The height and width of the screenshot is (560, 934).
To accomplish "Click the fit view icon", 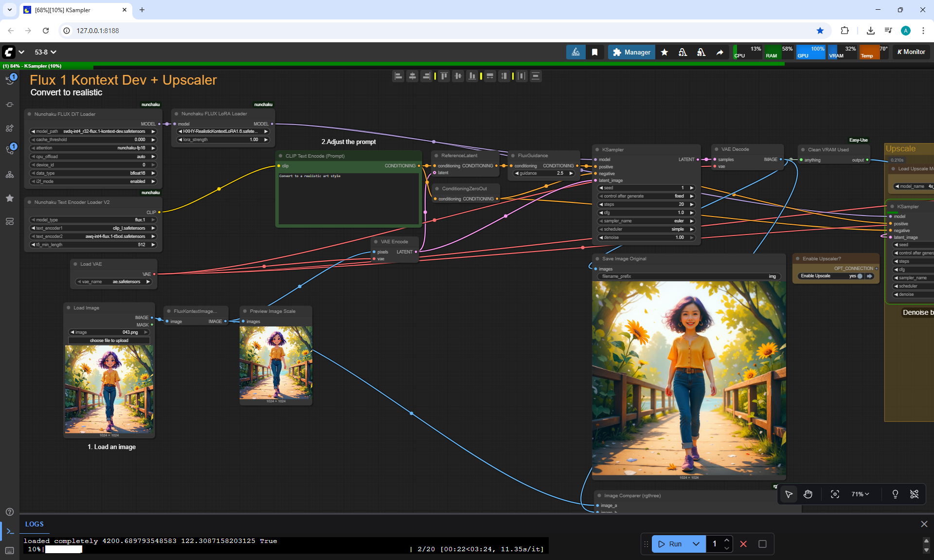I will [x=835, y=494].
